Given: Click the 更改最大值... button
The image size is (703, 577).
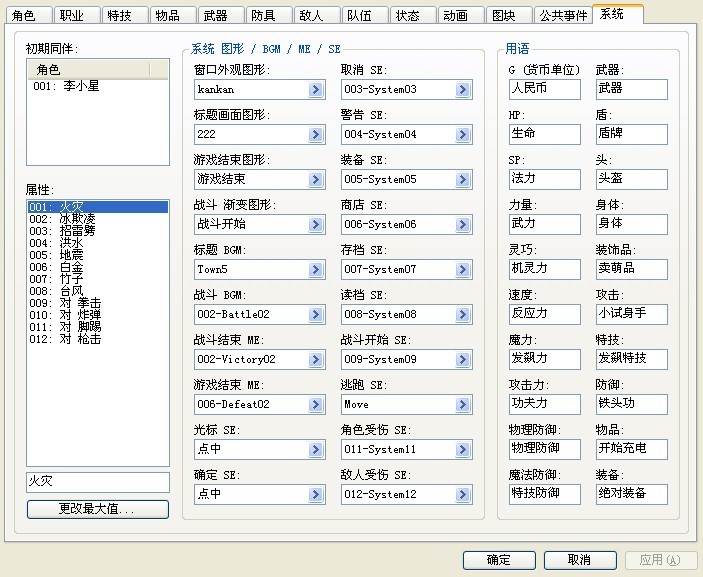Looking at the screenshot, I should [x=98, y=509].
